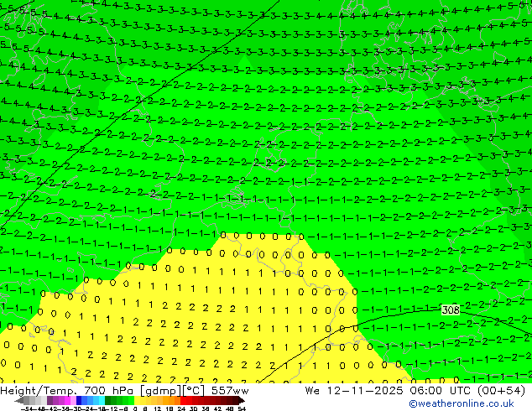Viewport: 532px width, 411px height.
Task: Click the dark blue swatch in legend
Action: coord(79,400)
